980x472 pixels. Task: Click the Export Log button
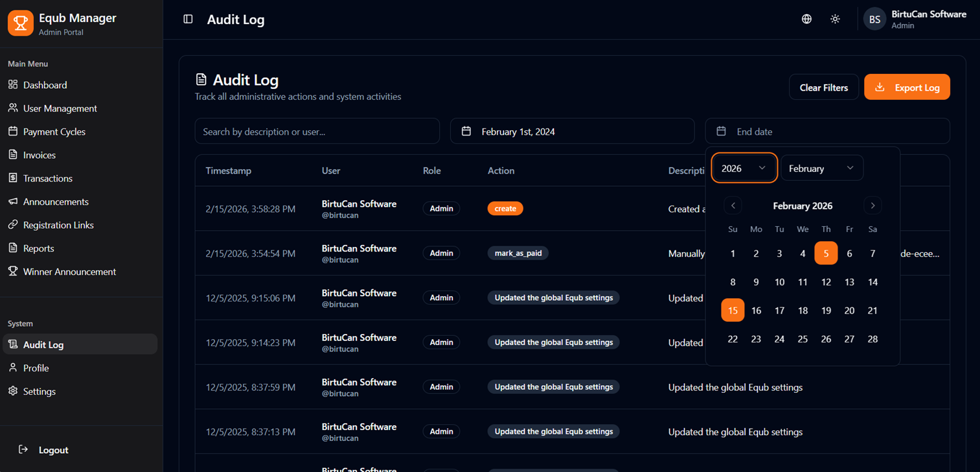tap(907, 88)
